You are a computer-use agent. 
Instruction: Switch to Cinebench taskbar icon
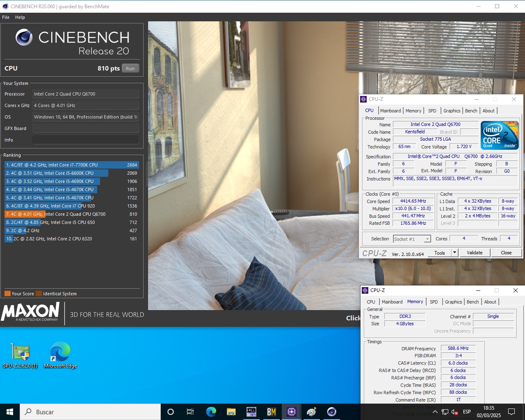click(331, 412)
